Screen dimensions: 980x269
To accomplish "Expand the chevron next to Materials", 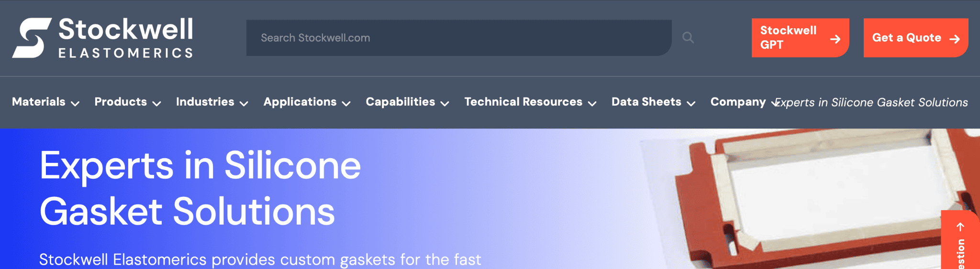I will click(75, 103).
